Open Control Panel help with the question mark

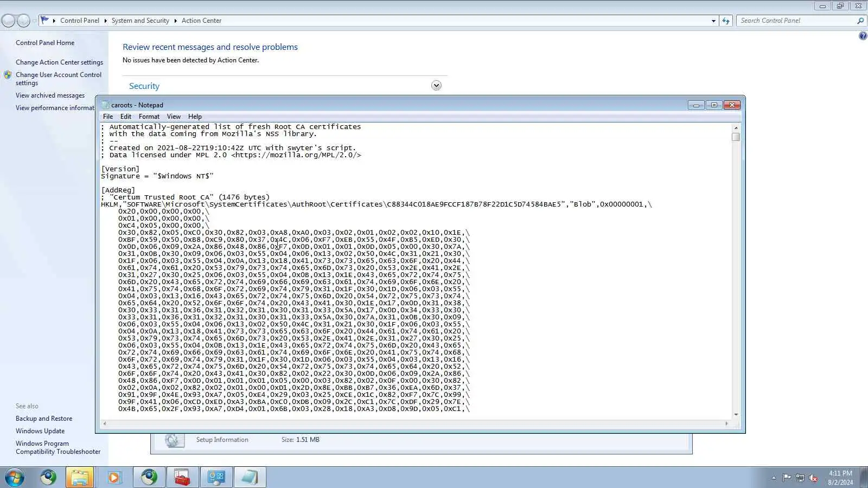point(863,36)
